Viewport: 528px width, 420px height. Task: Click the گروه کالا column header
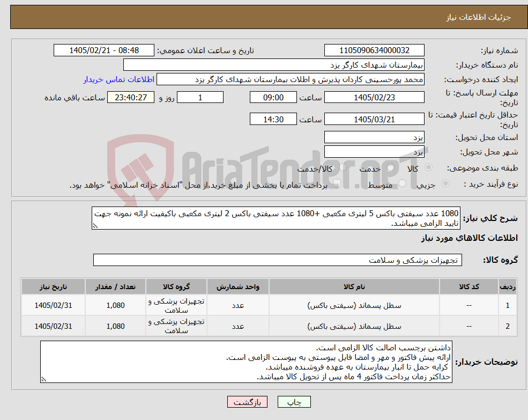(176, 286)
